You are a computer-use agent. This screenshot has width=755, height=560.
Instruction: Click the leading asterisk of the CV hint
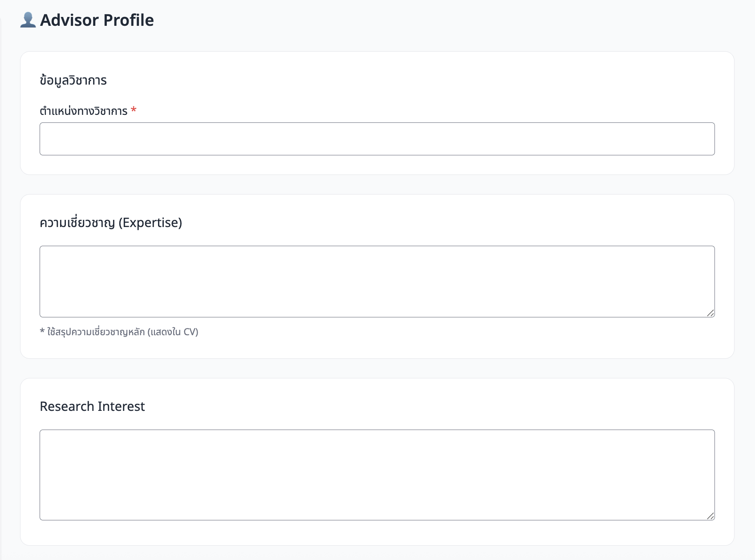(42, 332)
